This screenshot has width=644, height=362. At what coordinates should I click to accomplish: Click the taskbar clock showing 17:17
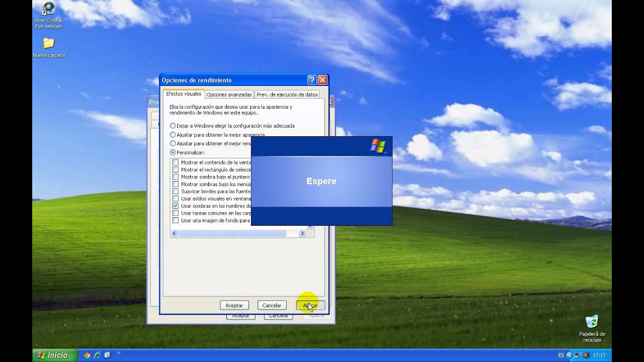[x=599, y=355]
